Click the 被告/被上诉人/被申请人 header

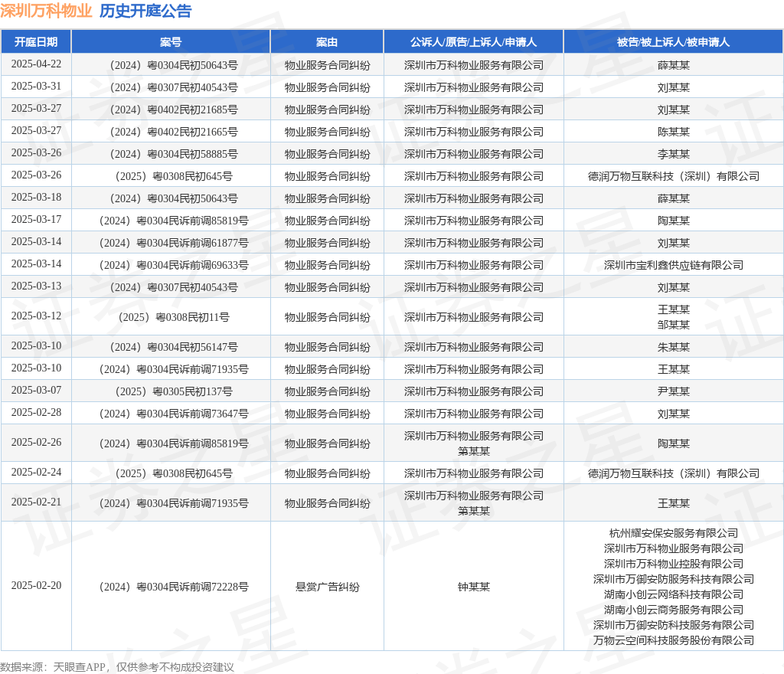(673, 42)
